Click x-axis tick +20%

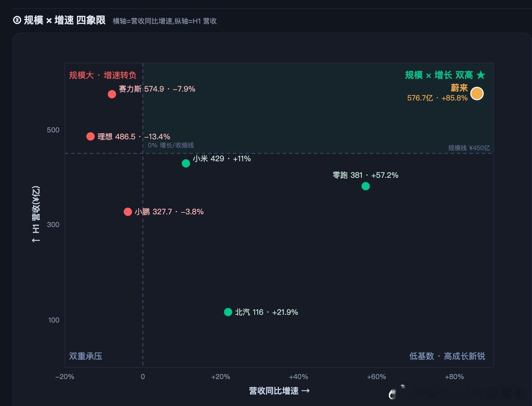pos(221,377)
